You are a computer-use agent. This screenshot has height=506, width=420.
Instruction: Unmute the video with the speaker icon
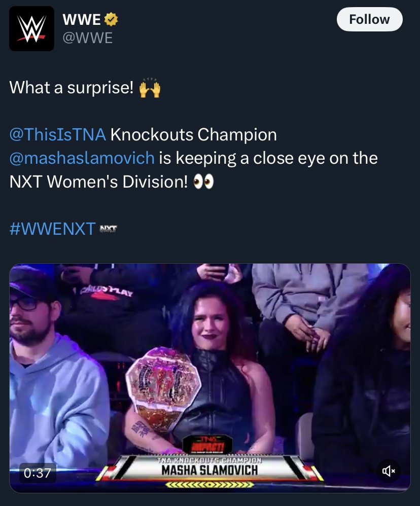389,471
